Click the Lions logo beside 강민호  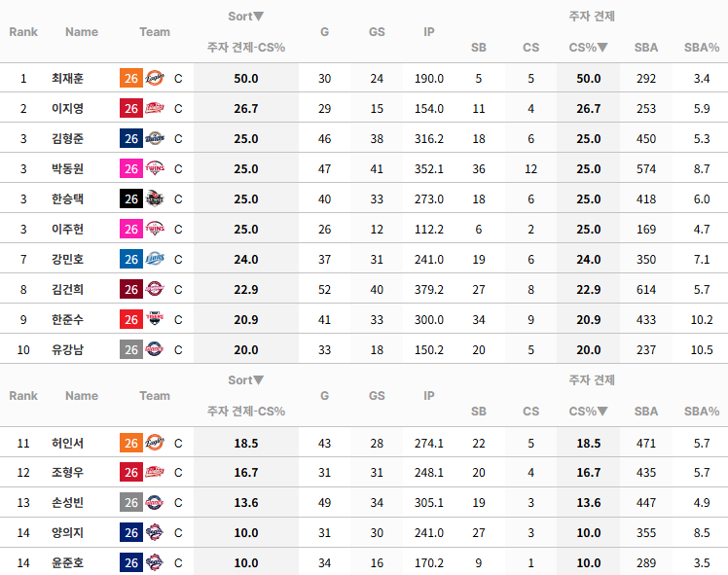155,259
